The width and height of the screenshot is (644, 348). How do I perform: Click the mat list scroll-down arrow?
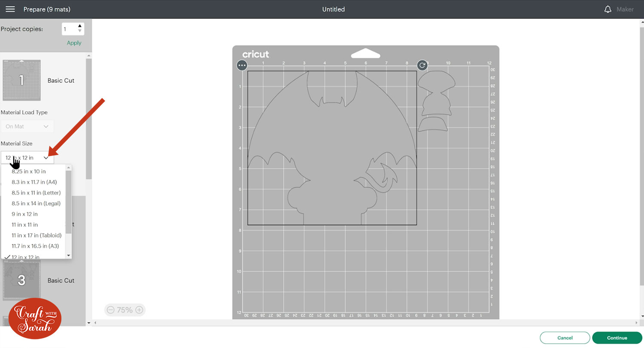pyautogui.click(x=89, y=323)
